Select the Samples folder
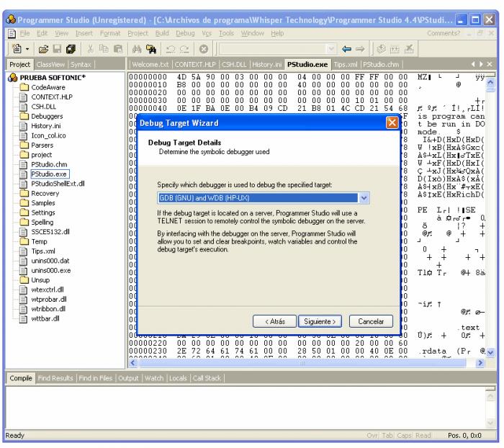The height and width of the screenshot is (448, 504). pyautogui.click(x=43, y=203)
